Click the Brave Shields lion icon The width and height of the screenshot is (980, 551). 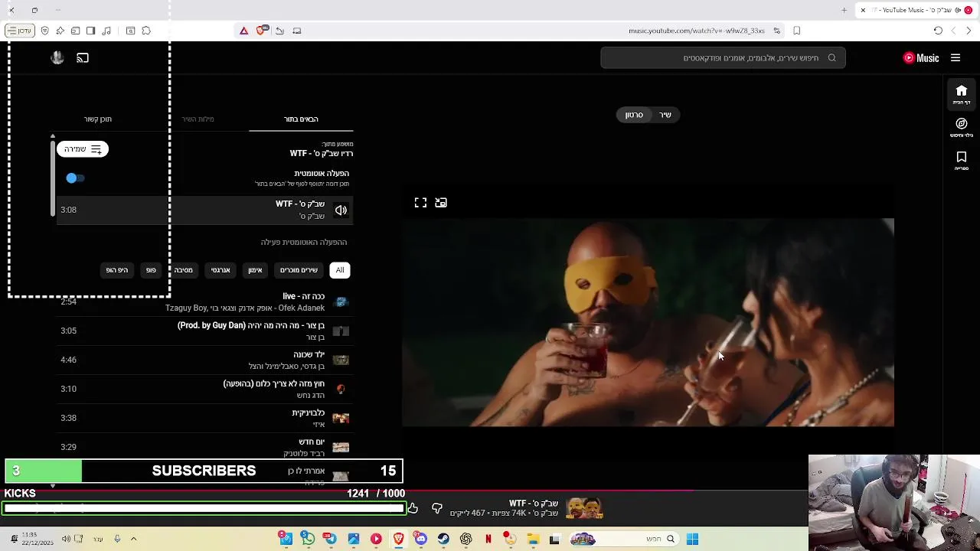coord(261,31)
